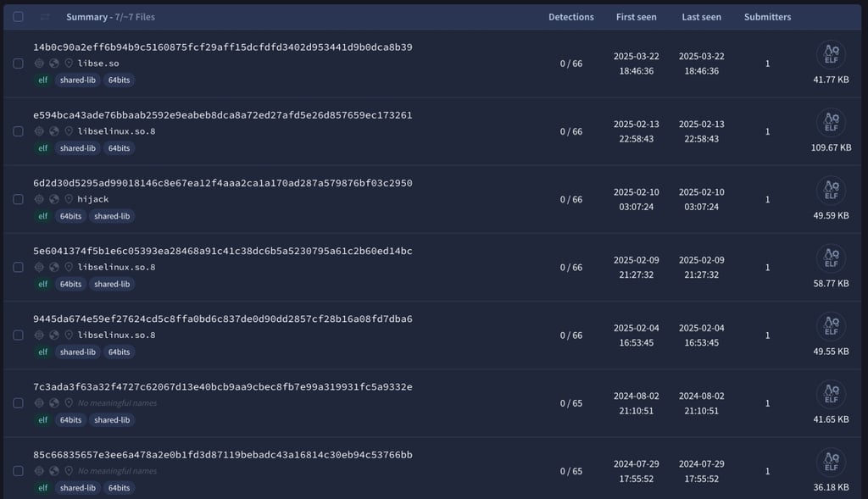
Task: Sort by the Submitters column header
Action: coord(767,17)
